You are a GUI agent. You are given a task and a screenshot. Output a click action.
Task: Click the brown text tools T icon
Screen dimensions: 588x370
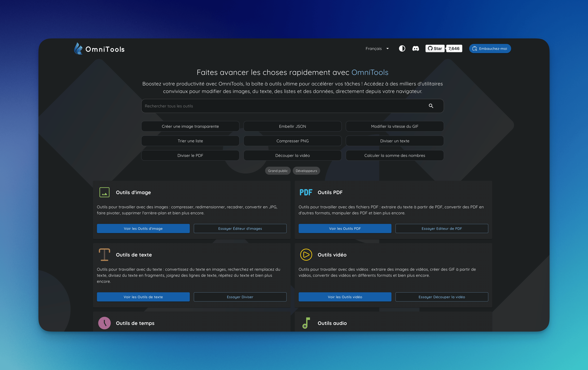pos(104,255)
